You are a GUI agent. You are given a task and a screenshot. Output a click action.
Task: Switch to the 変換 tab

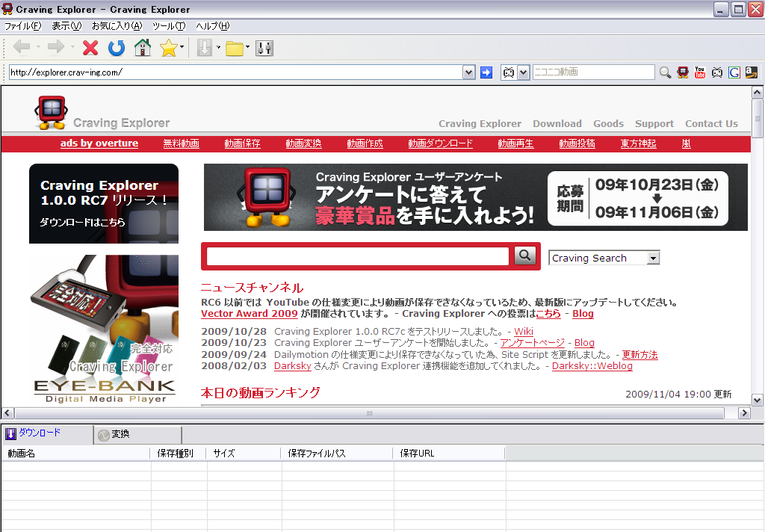(x=138, y=434)
